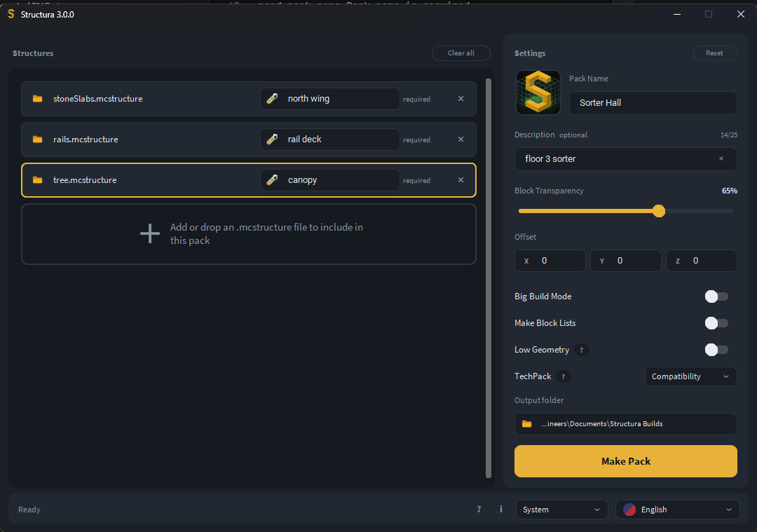Click the Structura logo in the title bar
Image resolution: width=757 pixels, height=532 pixels.
11,14
